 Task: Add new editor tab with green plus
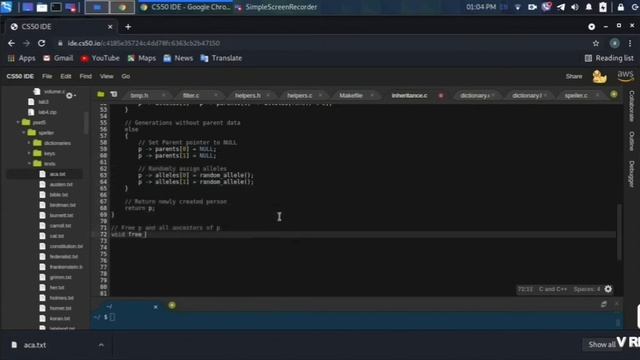click(613, 94)
